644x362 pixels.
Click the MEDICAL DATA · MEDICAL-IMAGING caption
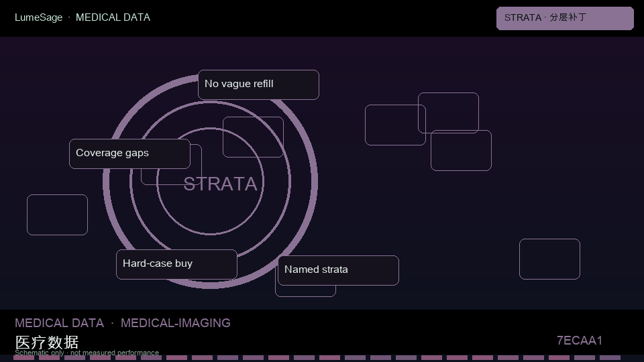pyautogui.click(x=123, y=323)
